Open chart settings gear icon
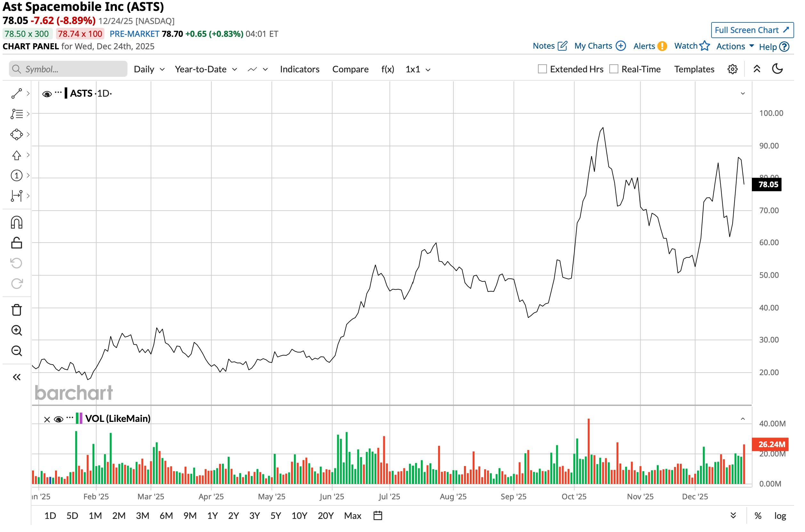 click(732, 69)
